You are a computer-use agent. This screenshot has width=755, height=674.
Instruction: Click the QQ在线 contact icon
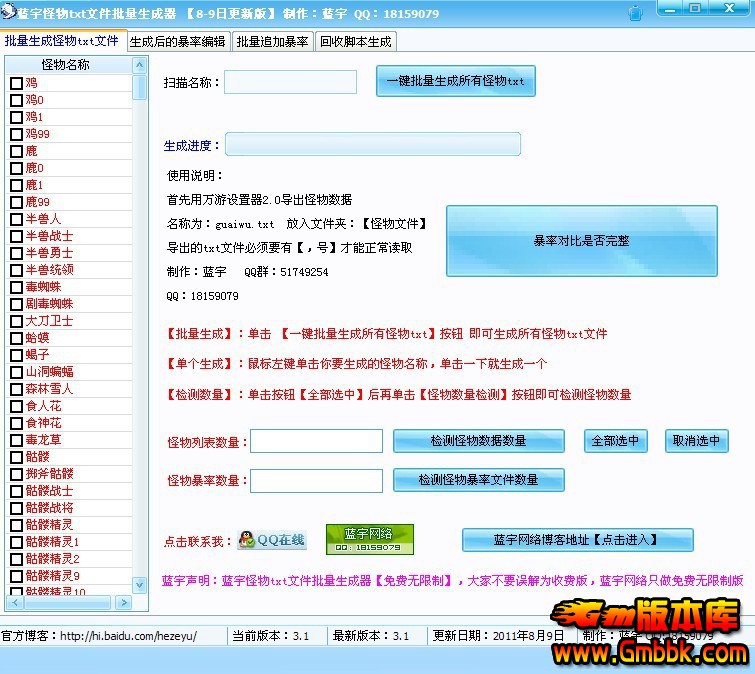click(x=272, y=540)
